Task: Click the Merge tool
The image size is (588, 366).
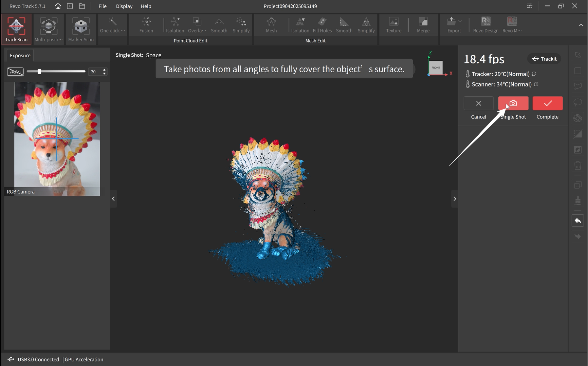Action: [423, 25]
